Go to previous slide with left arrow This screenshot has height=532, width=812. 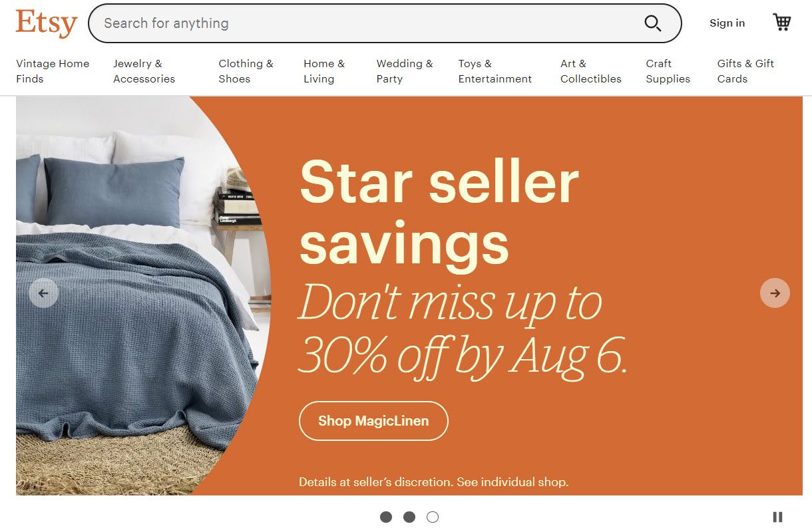[44, 293]
